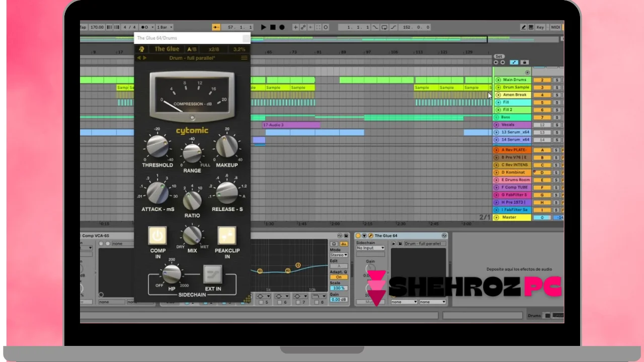Solo the A Rev PLATE return track
This screenshot has width=644, height=362.
(x=556, y=150)
